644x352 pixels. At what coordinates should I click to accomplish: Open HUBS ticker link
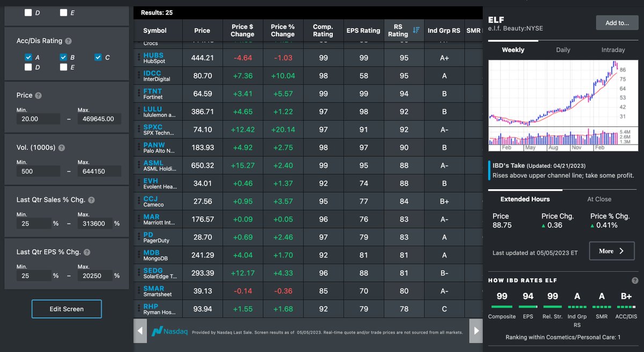pos(153,55)
